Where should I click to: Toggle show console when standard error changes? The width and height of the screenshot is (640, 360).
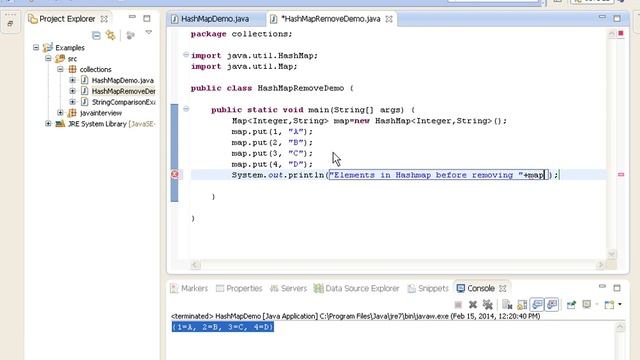(552, 304)
